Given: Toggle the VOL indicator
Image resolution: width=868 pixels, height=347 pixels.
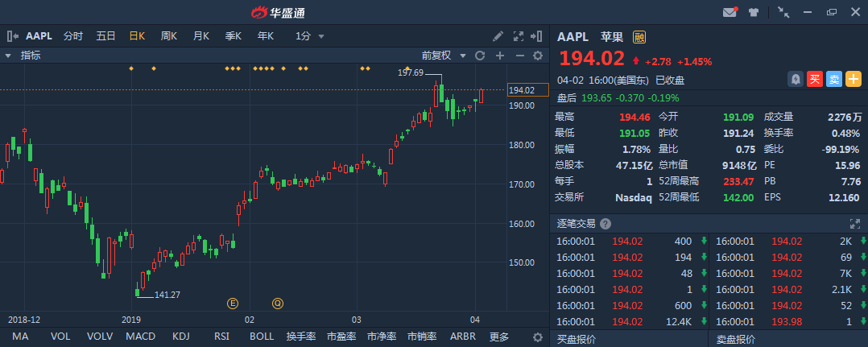Looking at the screenshot, I should point(60,337).
